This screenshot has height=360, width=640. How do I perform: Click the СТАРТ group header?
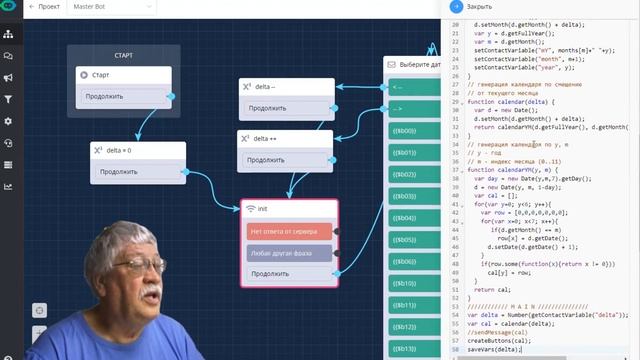tap(124, 55)
